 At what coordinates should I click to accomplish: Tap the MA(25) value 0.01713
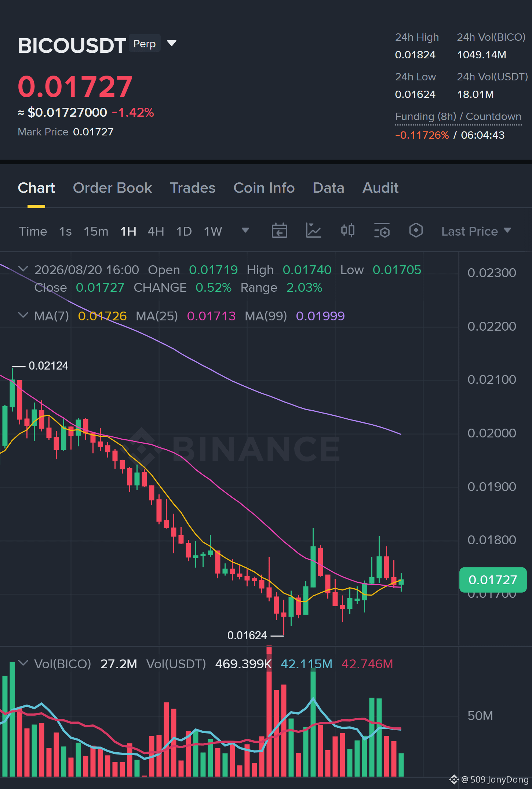click(211, 316)
